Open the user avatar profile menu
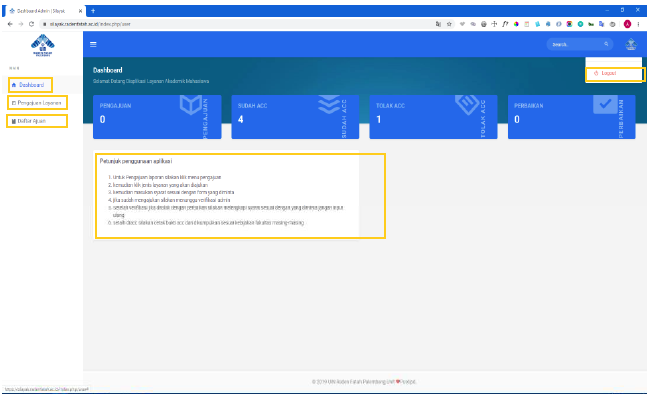Screen dimensions: 648x394 (631, 44)
